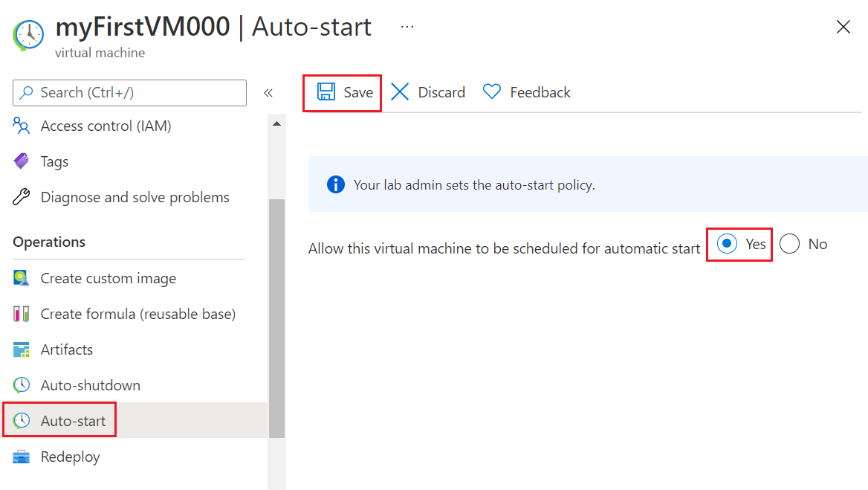
Task: Click the Create custom image icon
Action: (x=21, y=278)
